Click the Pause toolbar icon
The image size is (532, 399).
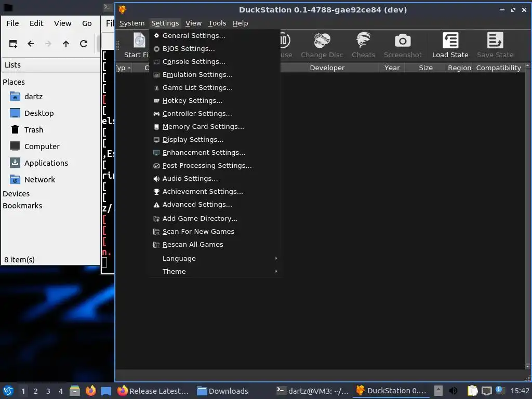(286, 45)
